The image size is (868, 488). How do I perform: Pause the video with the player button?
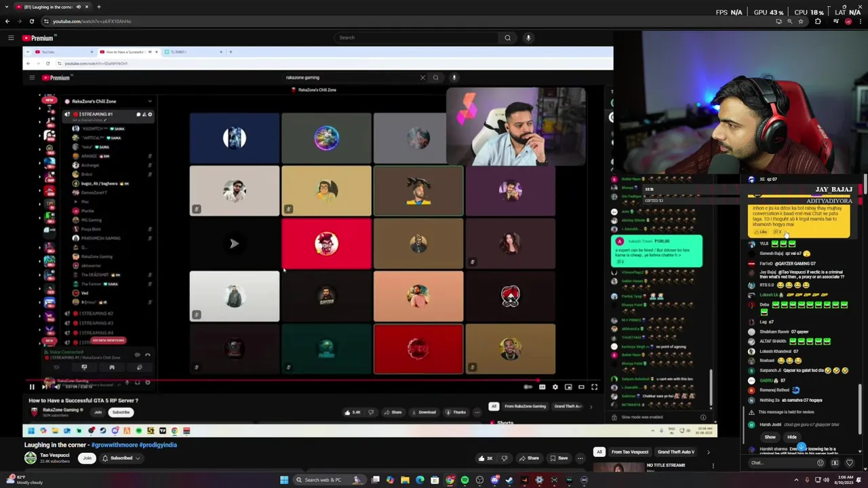(31, 387)
